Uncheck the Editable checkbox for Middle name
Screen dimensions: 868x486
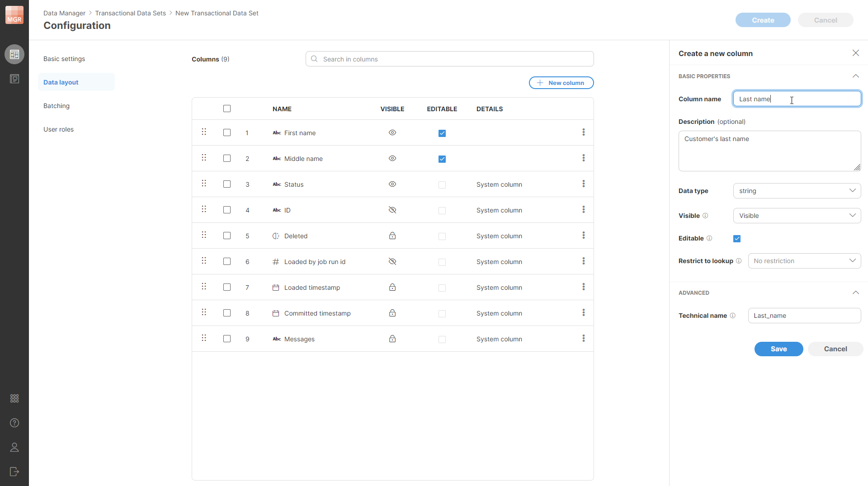(442, 159)
